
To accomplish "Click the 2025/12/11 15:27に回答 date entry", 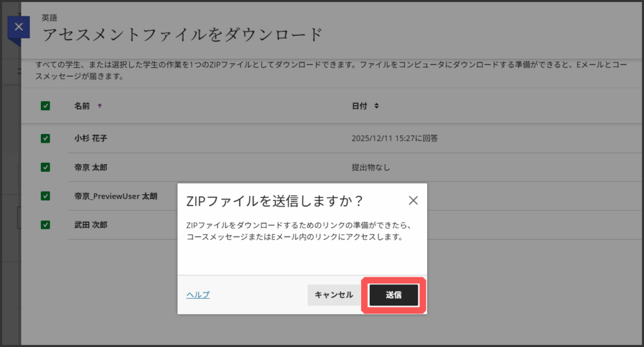I will click(x=394, y=138).
